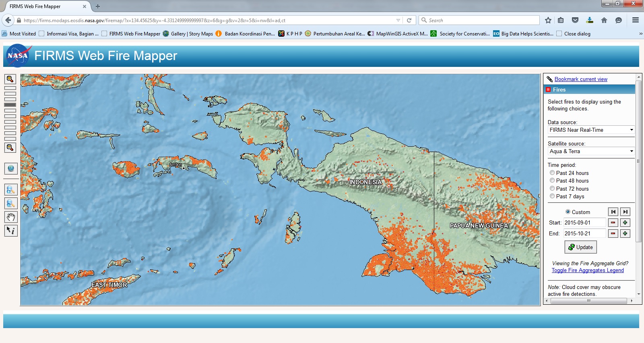The height and width of the screenshot is (343, 644).
Task: Click the End date input field
Action: tap(584, 233)
